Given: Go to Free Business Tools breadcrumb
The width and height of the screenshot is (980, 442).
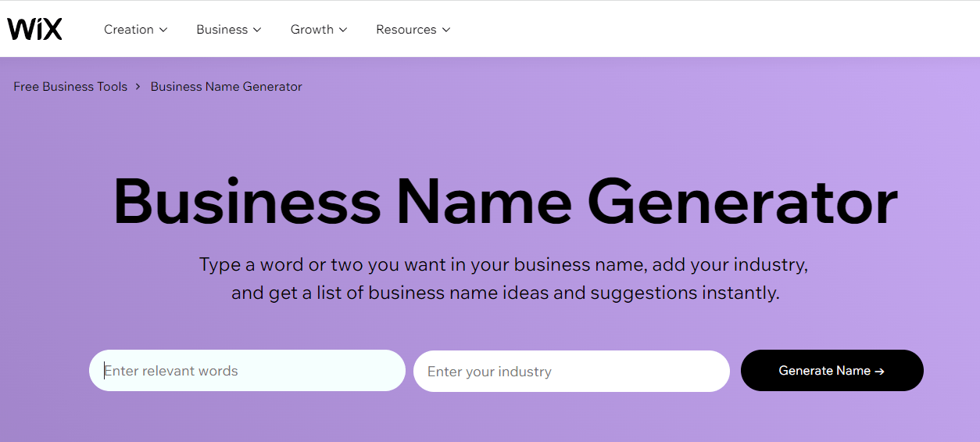Looking at the screenshot, I should 70,87.
